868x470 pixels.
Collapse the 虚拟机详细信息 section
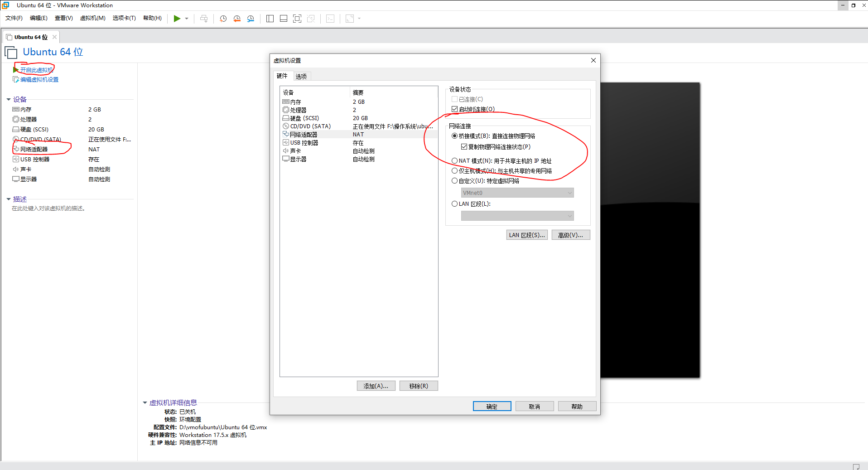point(145,402)
